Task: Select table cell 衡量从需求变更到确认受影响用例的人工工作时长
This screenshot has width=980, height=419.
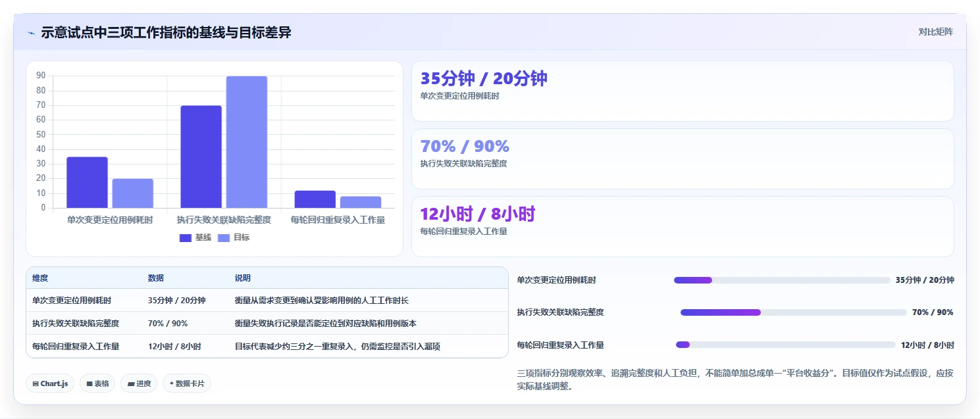Action: (322, 301)
